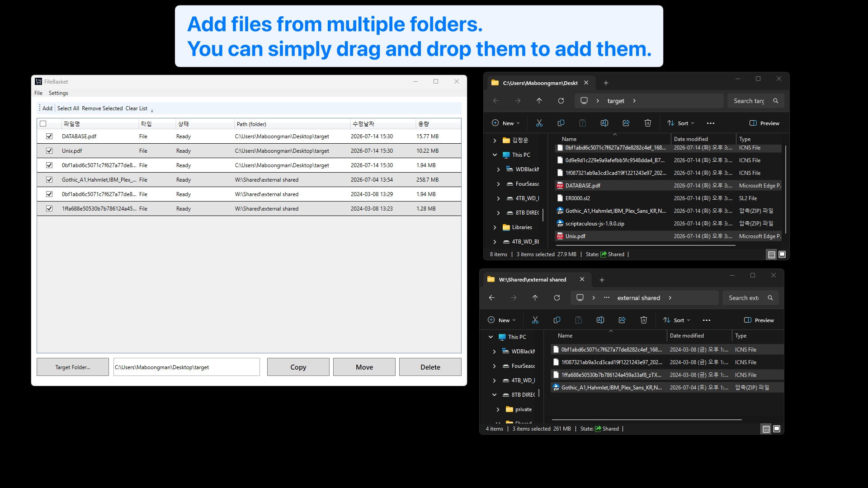This screenshot has height=488, width=868.
Task: Click vertical scrollbar in target Explorer file list
Action: point(786,190)
